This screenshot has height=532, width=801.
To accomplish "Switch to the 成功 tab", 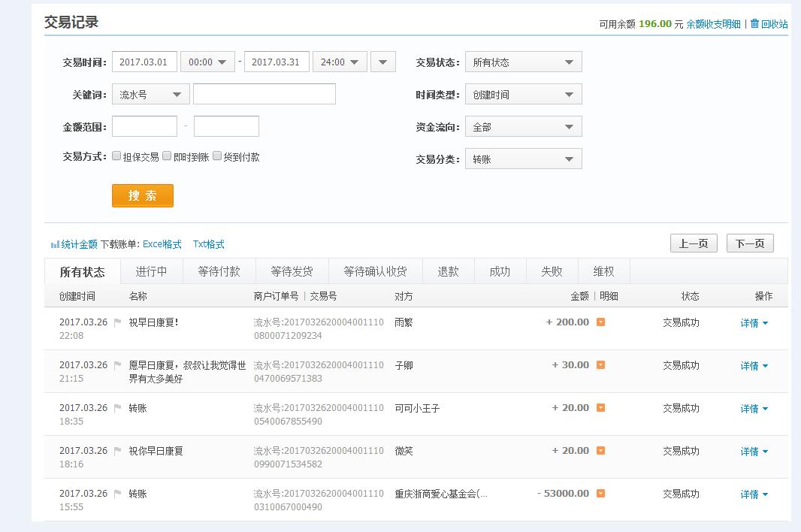I will [500, 271].
